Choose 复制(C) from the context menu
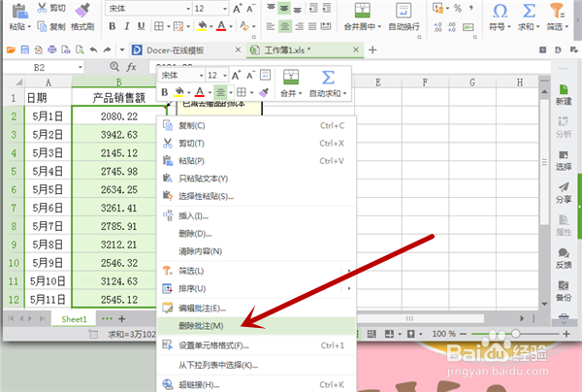This screenshot has height=392, width=582. click(x=256, y=125)
